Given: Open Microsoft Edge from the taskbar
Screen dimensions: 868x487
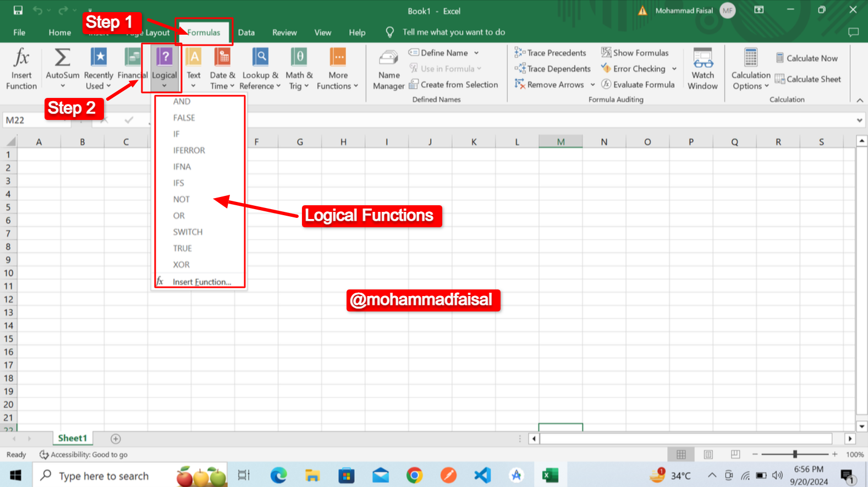Looking at the screenshot, I should pos(278,475).
